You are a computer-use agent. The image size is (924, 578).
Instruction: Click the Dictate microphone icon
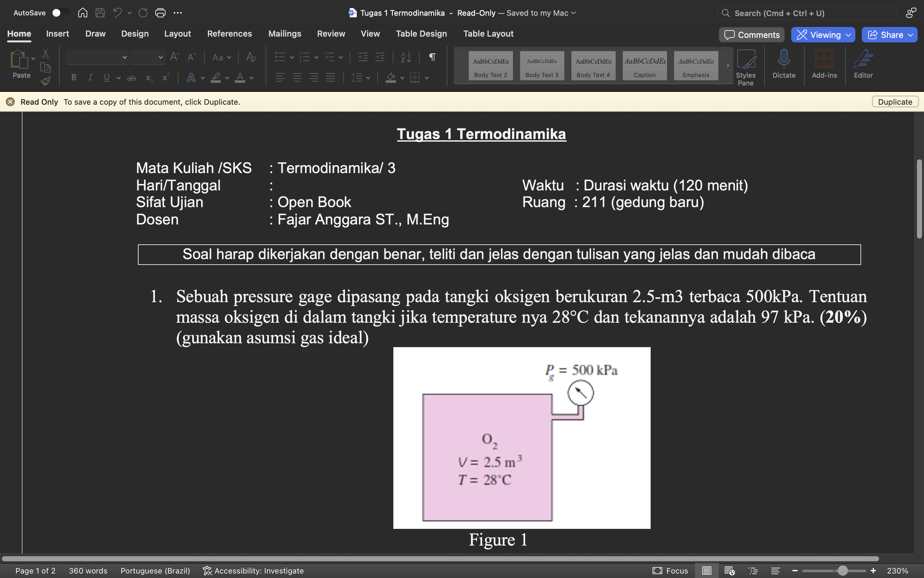tap(783, 64)
